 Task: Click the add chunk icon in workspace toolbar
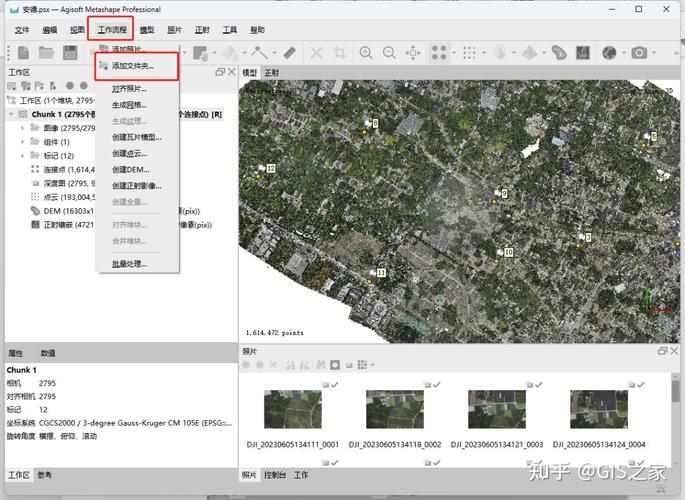(x=12, y=86)
